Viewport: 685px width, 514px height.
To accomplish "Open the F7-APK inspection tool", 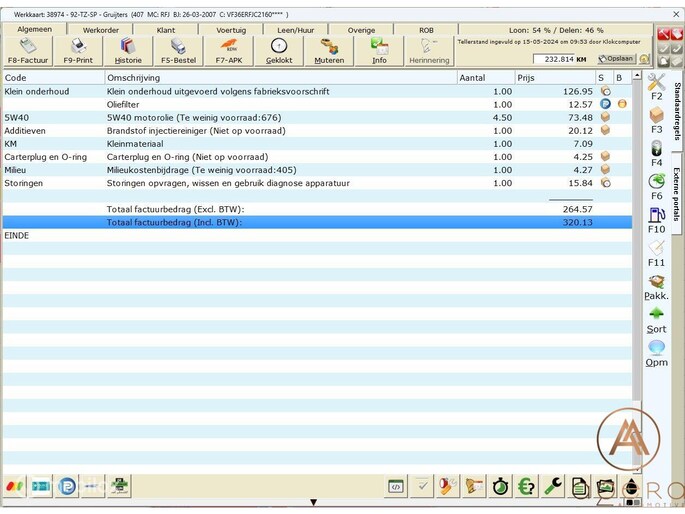I will (228, 48).
